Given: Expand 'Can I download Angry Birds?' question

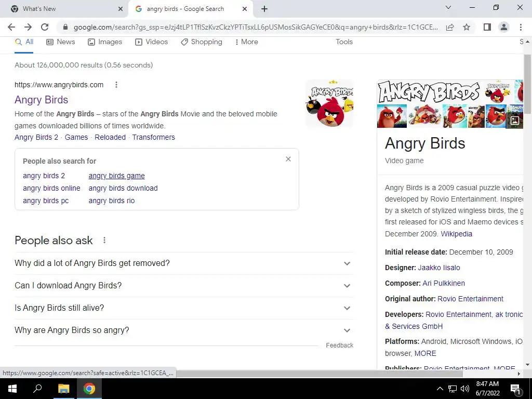Looking at the screenshot, I should 184,286.
